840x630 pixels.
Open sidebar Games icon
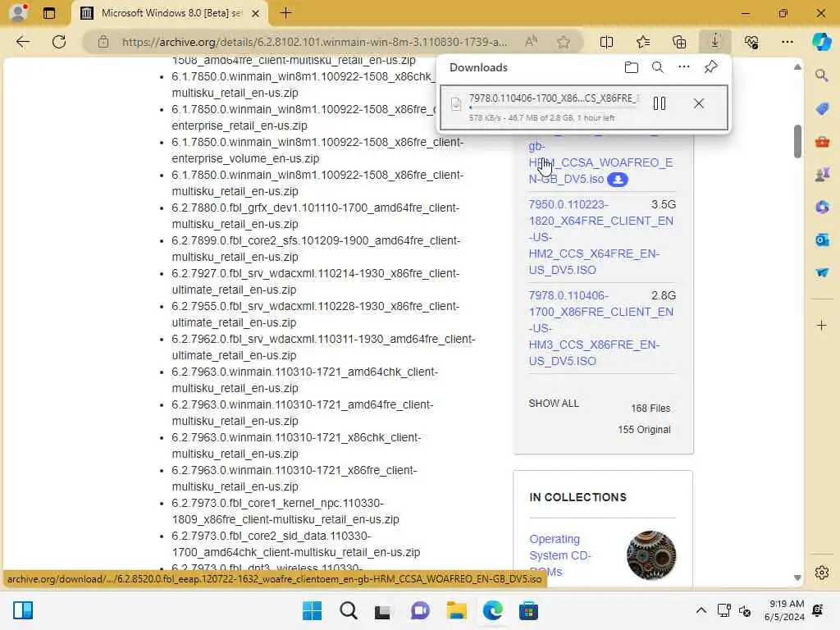[x=822, y=174]
